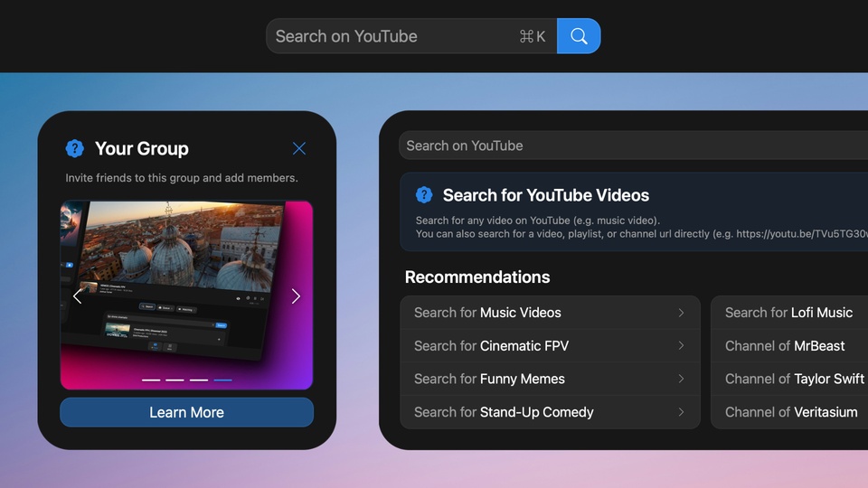Click the Search for YouTube Videos help icon
The height and width of the screenshot is (488, 868).
[424, 195]
